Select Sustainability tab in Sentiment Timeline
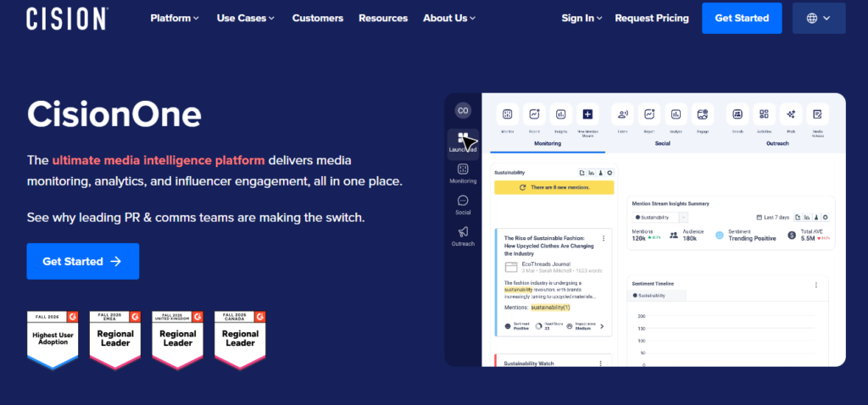Viewport: 868px width, 405px height. (659, 296)
